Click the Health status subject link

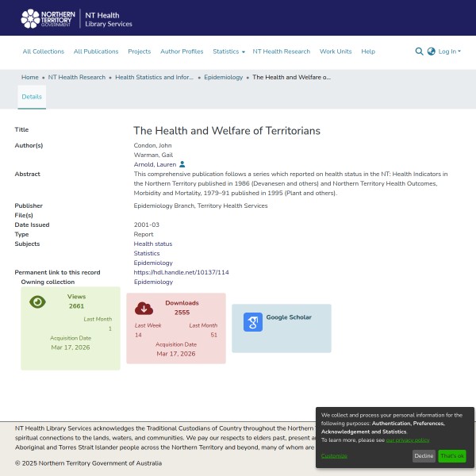[x=152, y=244]
